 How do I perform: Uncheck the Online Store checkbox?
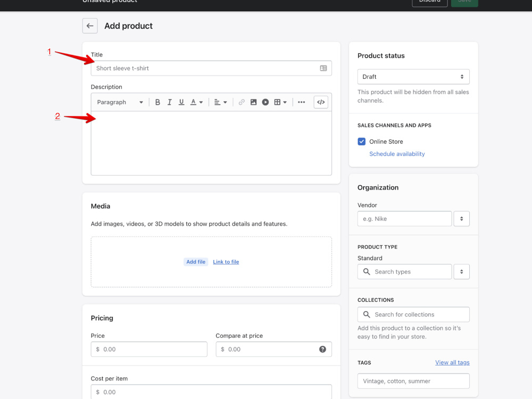click(362, 142)
